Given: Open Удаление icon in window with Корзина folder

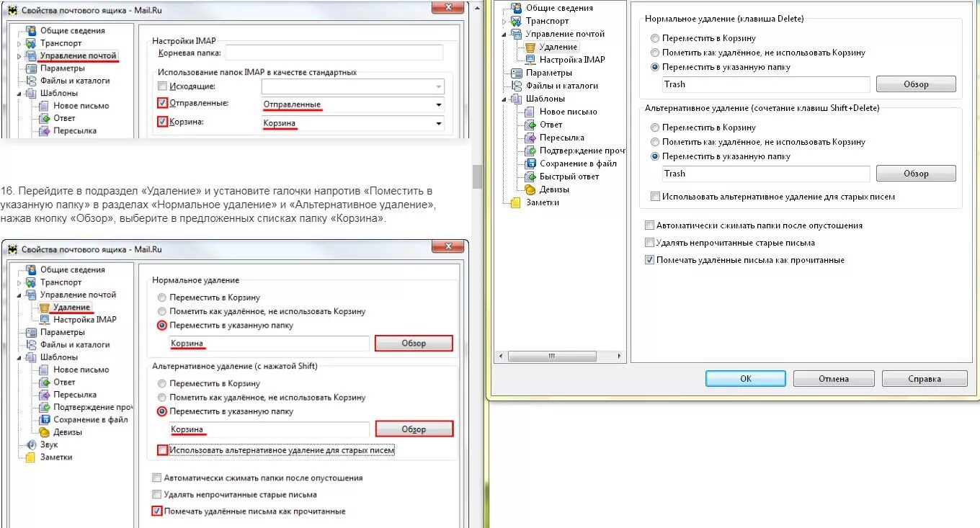Looking at the screenshot, I should click(x=45, y=308).
